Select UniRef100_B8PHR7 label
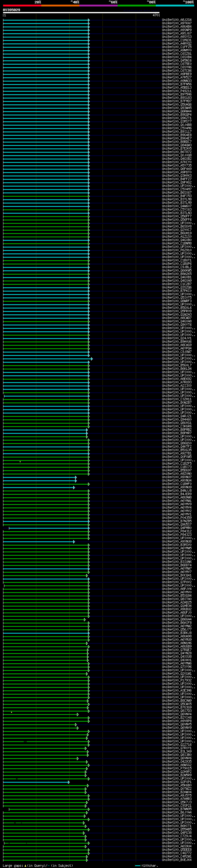Image resolution: width=197 pixels, height=868 pixels. click(177, 433)
